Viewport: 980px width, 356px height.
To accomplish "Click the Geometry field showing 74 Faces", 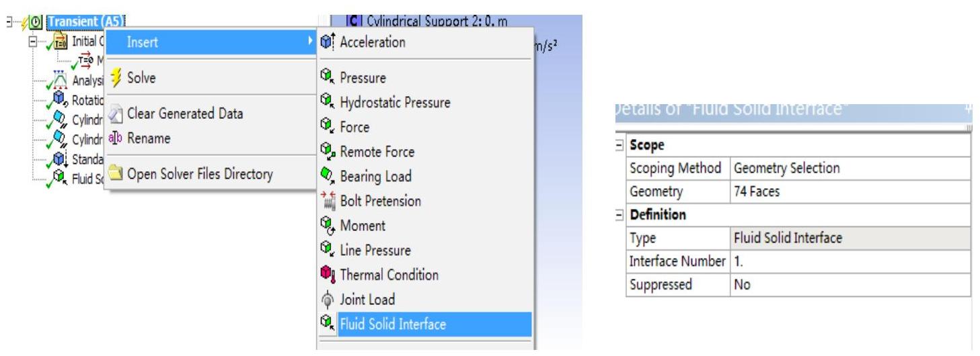I will click(x=850, y=191).
